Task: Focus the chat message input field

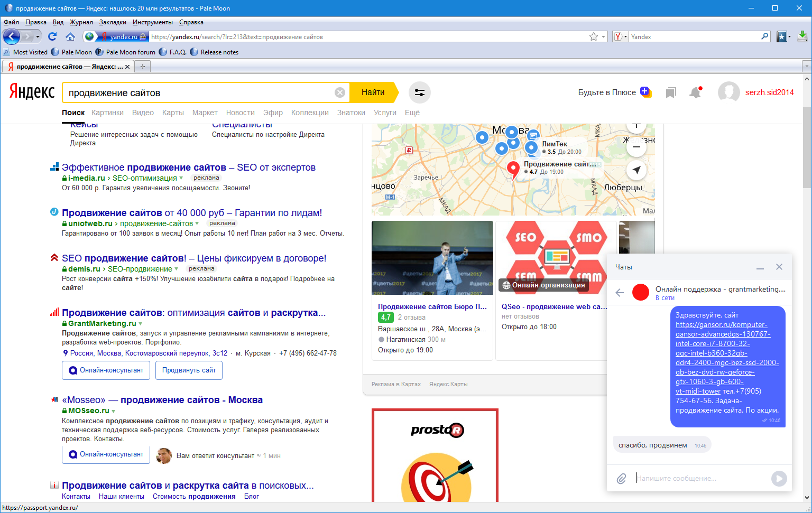Action: (x=700, y=478)
